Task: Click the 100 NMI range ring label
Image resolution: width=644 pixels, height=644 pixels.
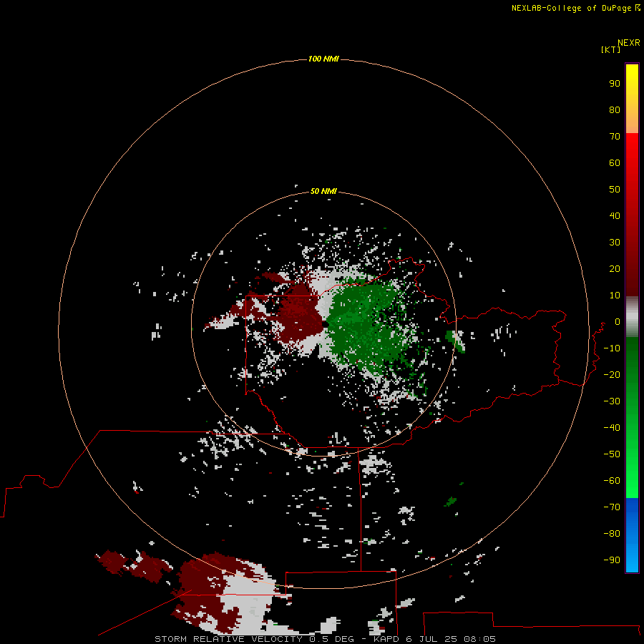Action: tap(323, 59)
